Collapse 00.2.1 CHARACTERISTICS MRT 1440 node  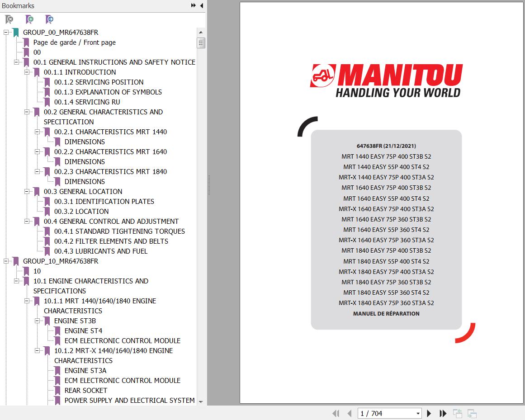pos(37,132)
